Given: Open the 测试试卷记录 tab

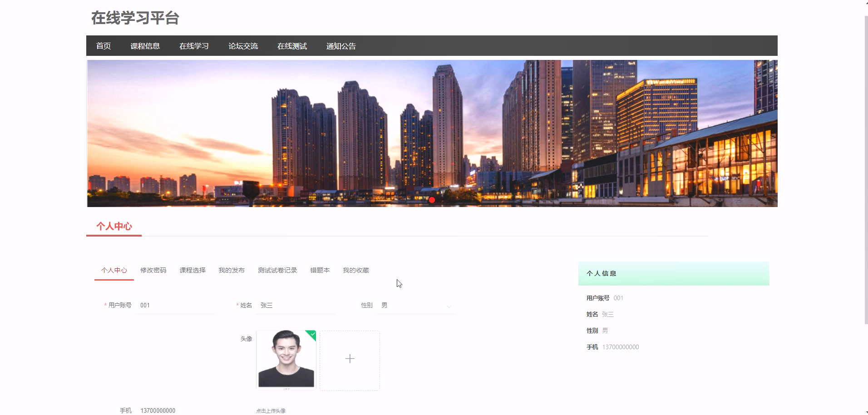Looking at the screenshot, I should tap(277, 270).
